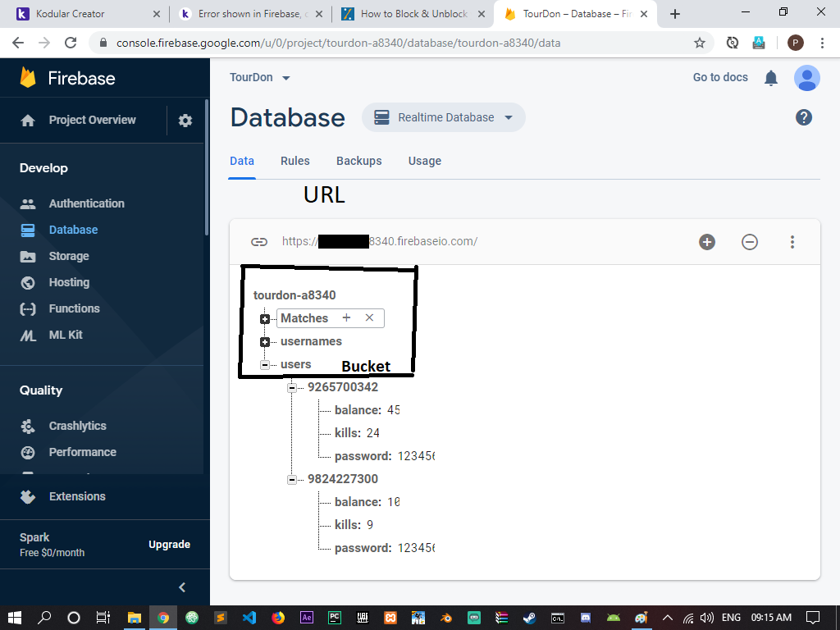
Task: Select the kills value 24
Action: click(373, 433)
